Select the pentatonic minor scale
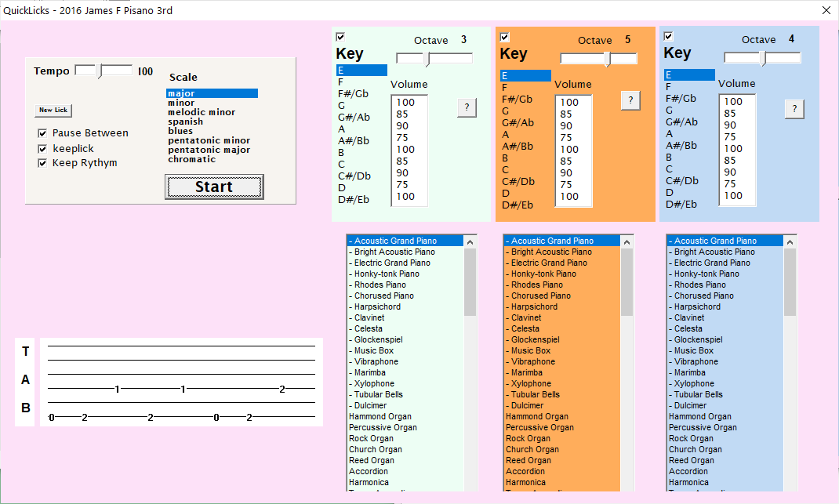The height and width of the screenshot is (504, 839). pos(212,140)
